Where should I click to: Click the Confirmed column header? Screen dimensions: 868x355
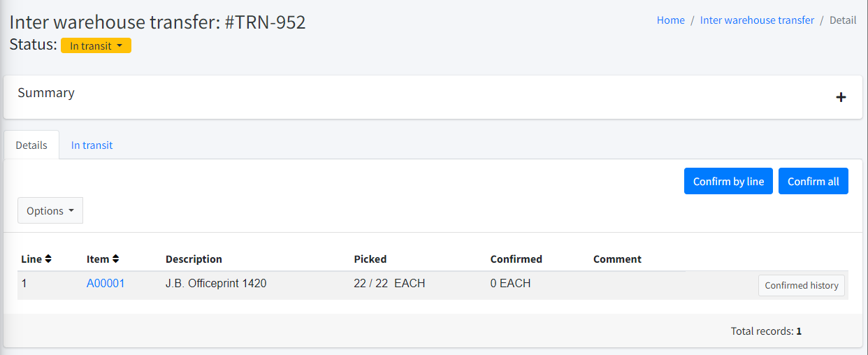[516, 259]
